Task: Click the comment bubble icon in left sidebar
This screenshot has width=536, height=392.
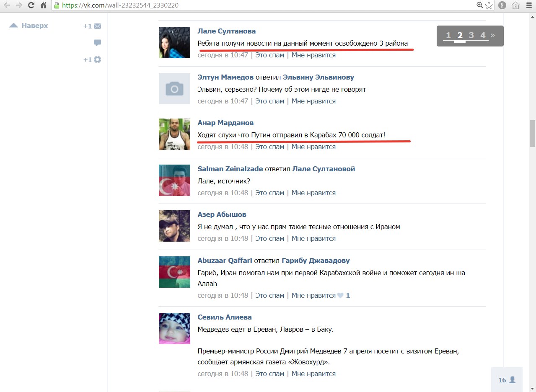Action: pos(98,43)
